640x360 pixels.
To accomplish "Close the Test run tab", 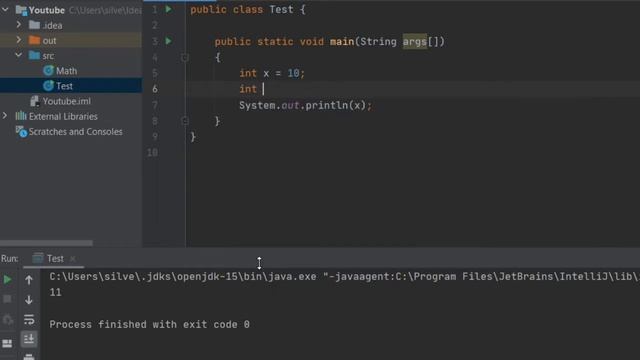I will point(73,259).
